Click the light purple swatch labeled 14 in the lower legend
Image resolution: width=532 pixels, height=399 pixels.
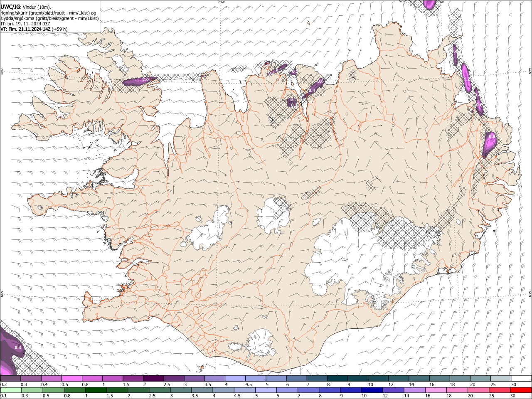(x=415, y=390)
